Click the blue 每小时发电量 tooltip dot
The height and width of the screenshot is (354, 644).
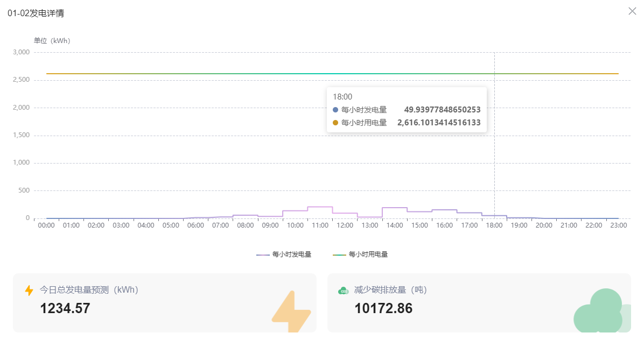click(x=335, y=110)
